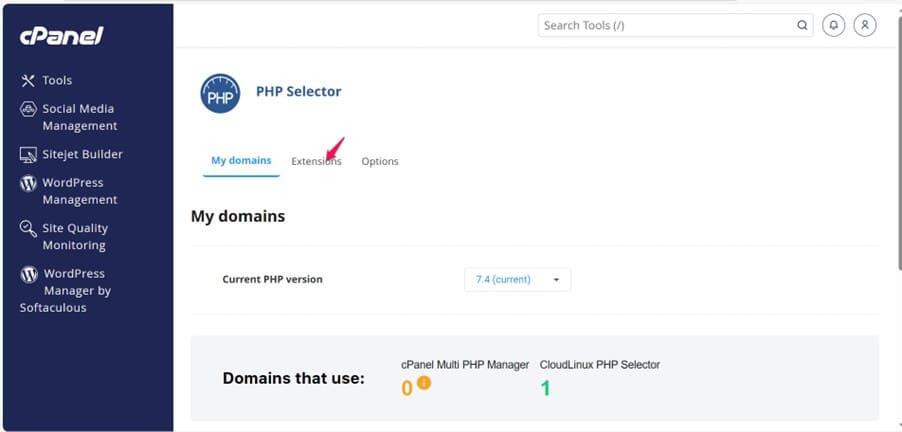Open the notifications bell
Screen dimensions: 902x432
tap(833, 25)
